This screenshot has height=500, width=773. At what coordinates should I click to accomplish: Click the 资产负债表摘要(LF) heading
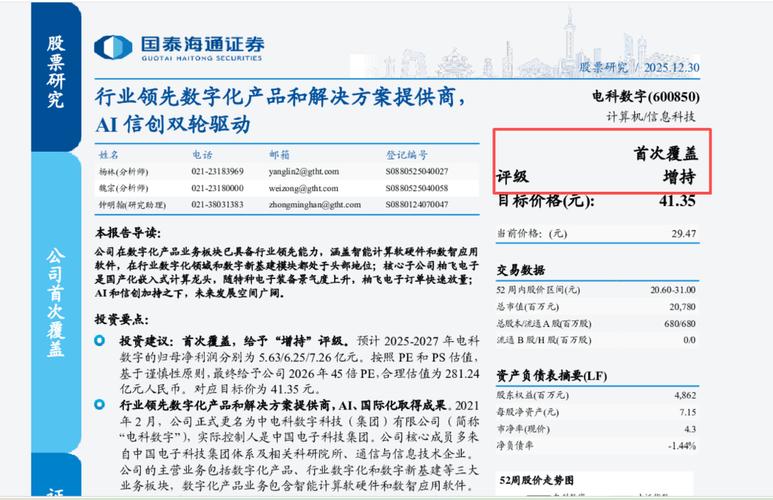tap(552, 376)
